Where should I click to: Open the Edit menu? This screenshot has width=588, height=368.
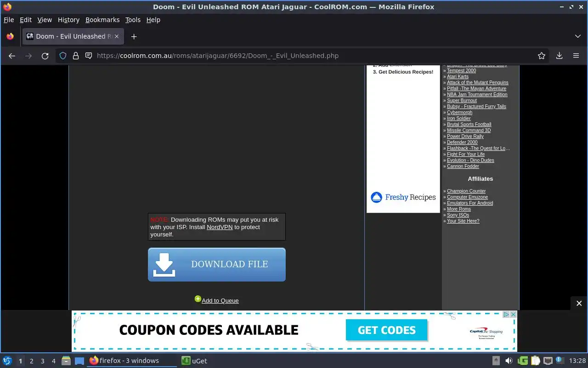pos(26,20)
